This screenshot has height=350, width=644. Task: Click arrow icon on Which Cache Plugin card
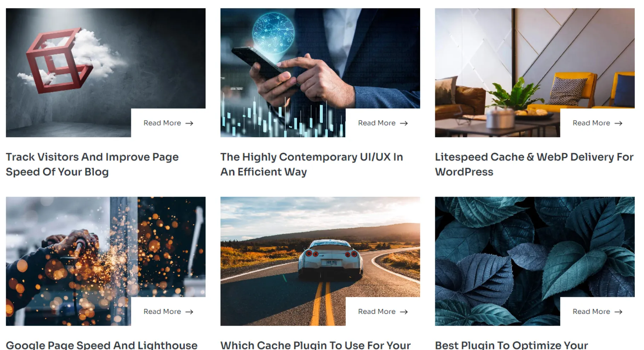pyautogui.click(x=404, y=312)
